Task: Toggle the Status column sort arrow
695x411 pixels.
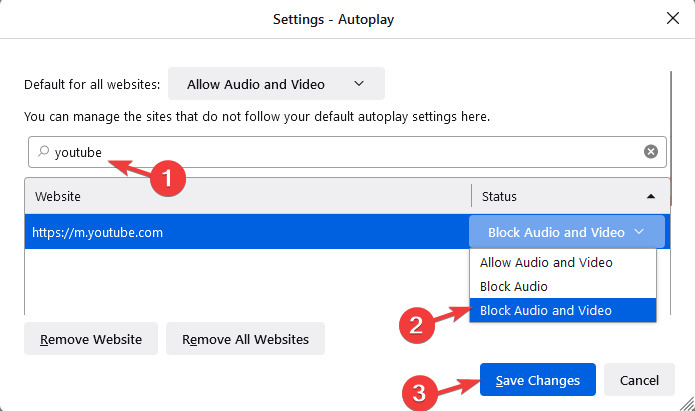Action: tap(650, 196)
